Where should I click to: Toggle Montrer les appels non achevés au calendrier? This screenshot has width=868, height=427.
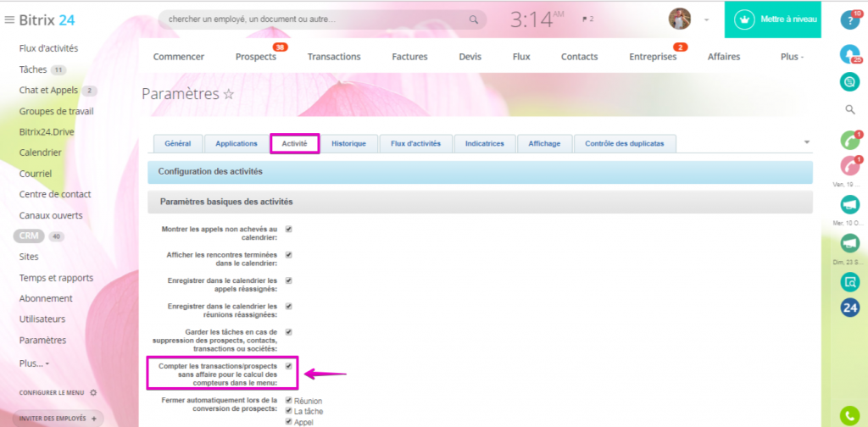[x=288, y=229]
